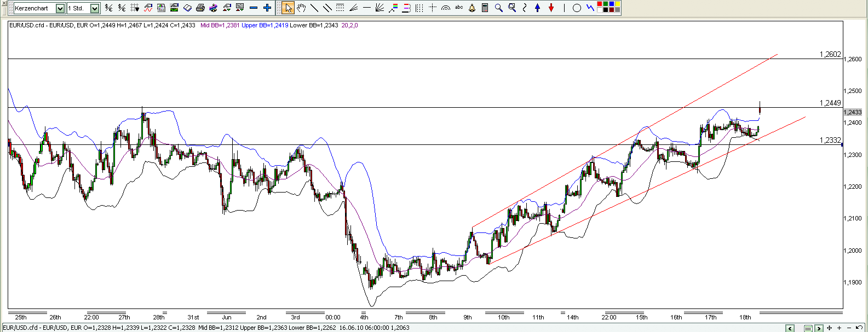This screenshot has height=332, width=868.
Task: Open the 1 Std. timeframe dropdown
Action: click(x=95, y=8)
